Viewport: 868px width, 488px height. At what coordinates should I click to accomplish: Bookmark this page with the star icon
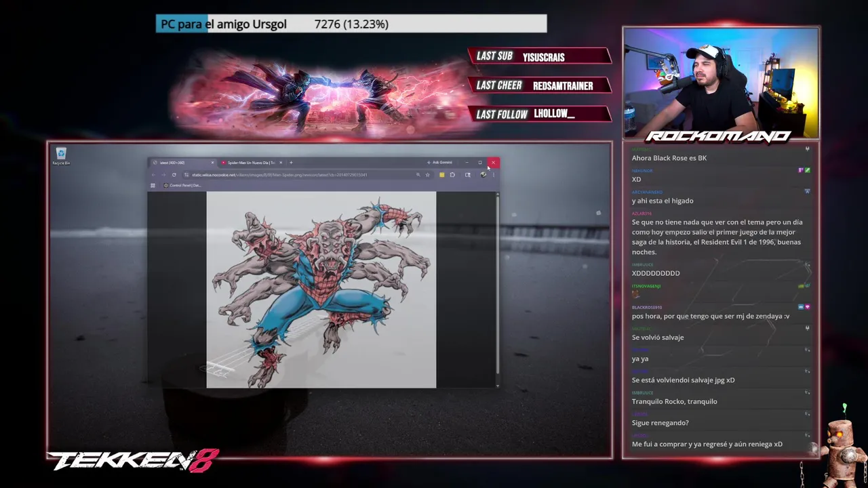(427, 175)
